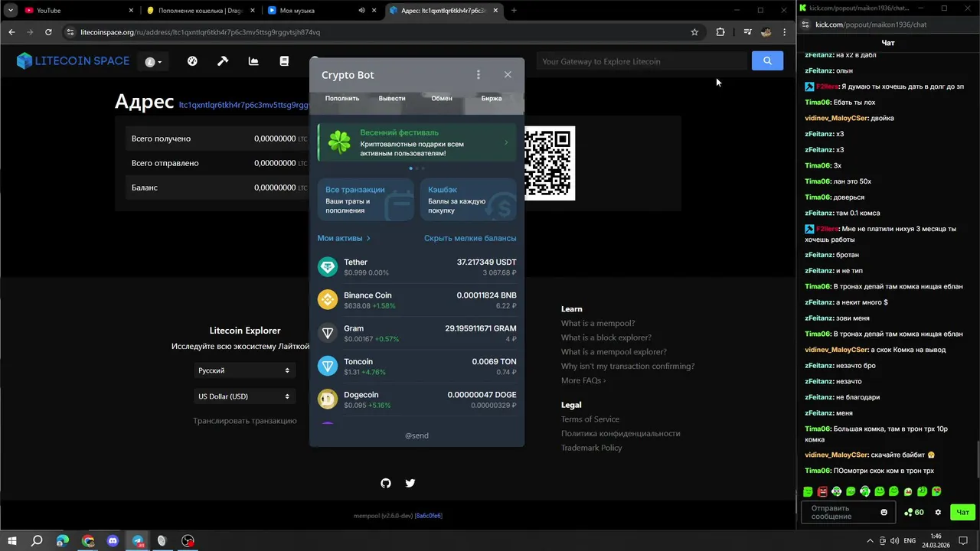The height and width of the screenshot is (551, 980).
Task: Open the Dogecoin asset row
Action: point(416,399)
